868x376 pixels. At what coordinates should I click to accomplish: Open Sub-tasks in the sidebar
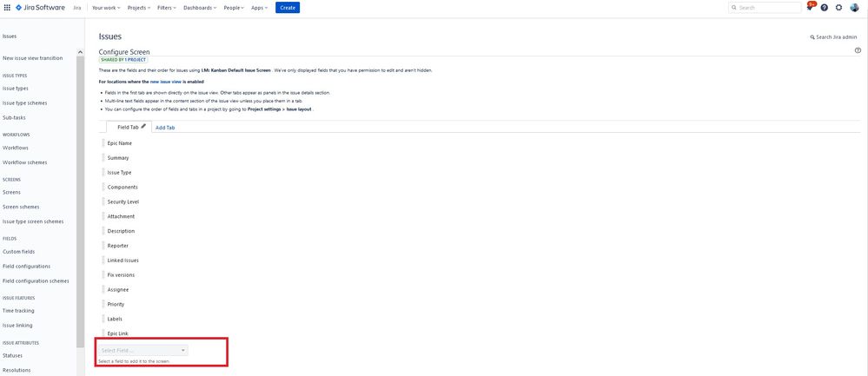[14, 117]
